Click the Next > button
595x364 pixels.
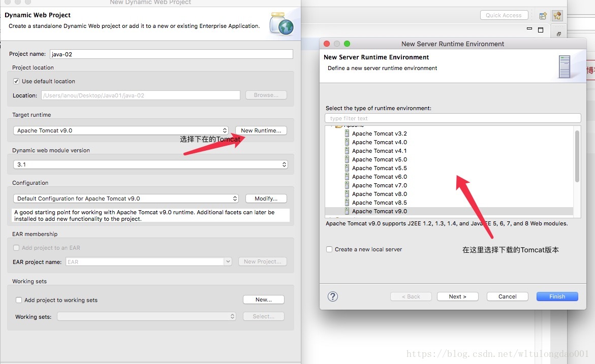pyautogui.click(x=458, y=296)
